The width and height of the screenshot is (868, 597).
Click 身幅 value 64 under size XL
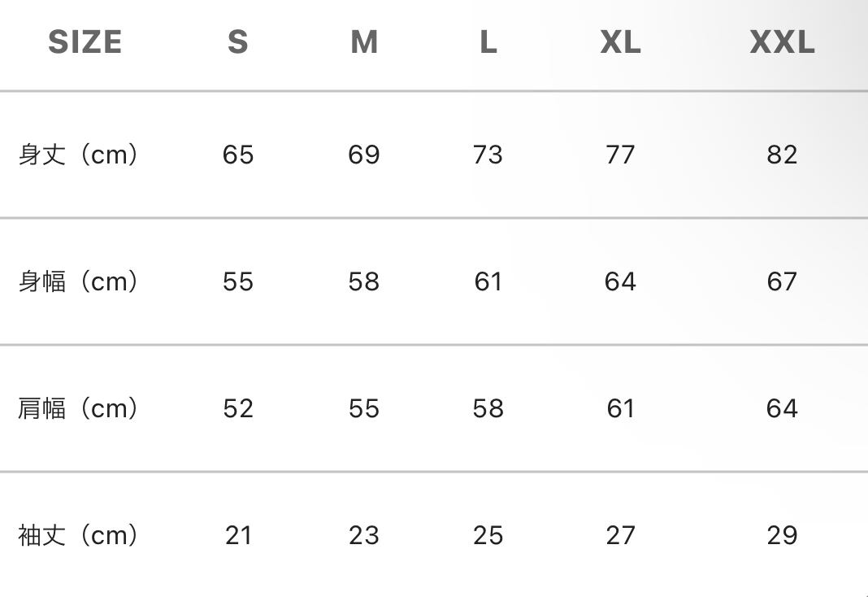pos(620,281)
